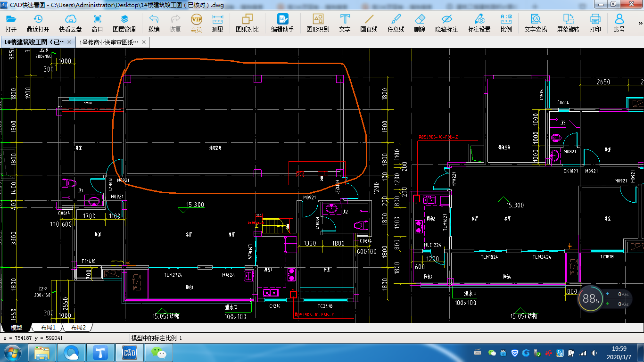Screen dimensions: 644x362
Task: Open WeChat from the taskbar
Action: [158, 352]
